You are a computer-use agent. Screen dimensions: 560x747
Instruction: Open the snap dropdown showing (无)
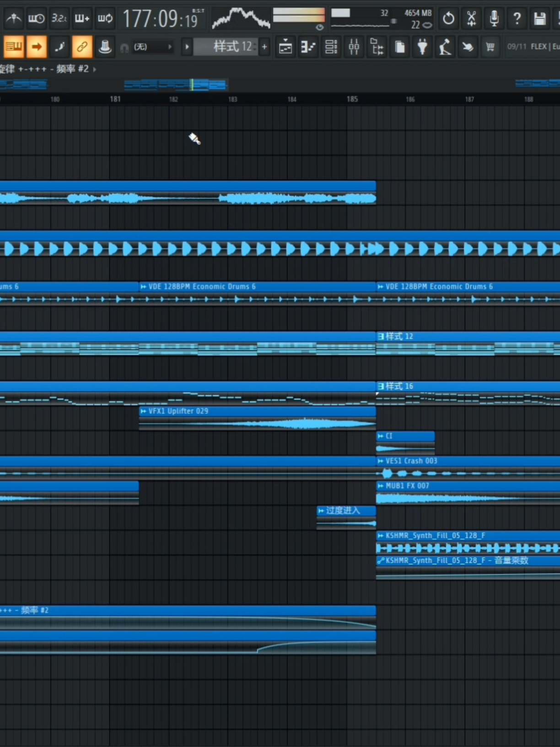153,47
